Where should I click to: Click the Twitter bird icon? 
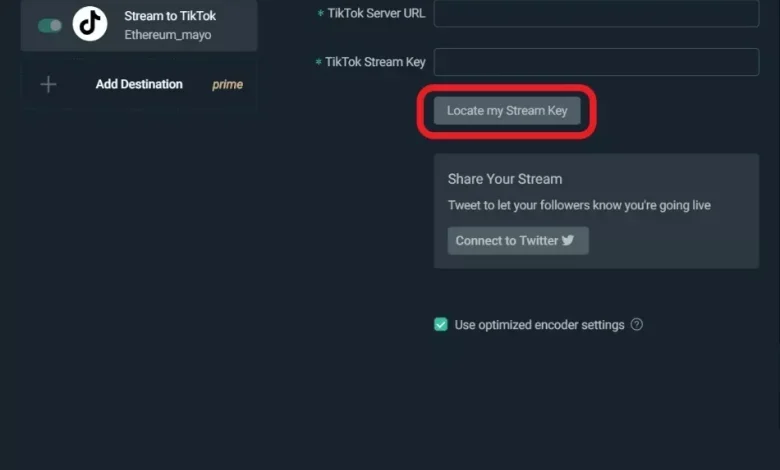[568, 240]
